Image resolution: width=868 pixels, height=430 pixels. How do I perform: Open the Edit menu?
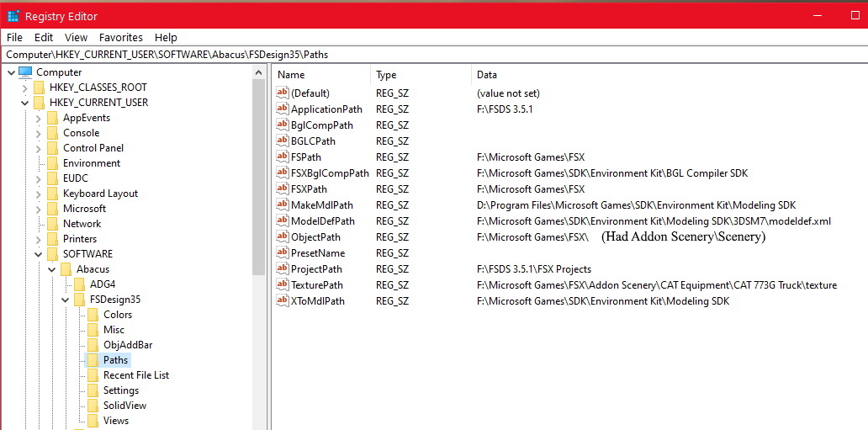tap(44, 37)
